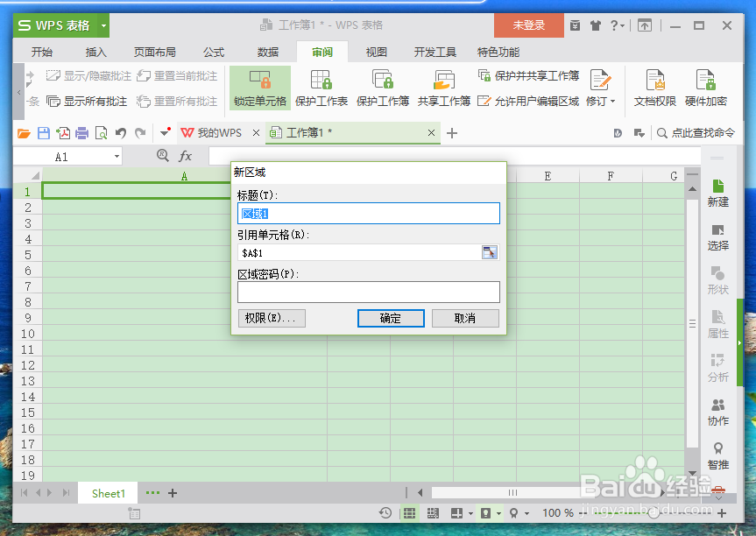Click the range picker icon beside $A$1
Viewport: 756px width, 536px height.
pyautogui.click(x=490, y=252)
